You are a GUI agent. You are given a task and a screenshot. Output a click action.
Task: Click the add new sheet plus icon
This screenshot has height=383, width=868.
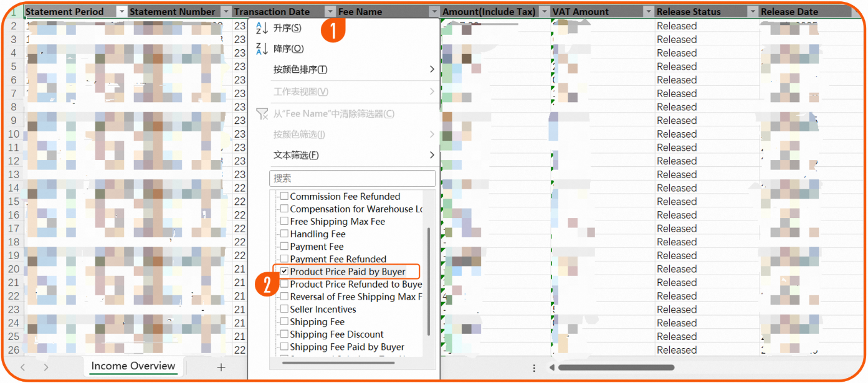point(221,367)
